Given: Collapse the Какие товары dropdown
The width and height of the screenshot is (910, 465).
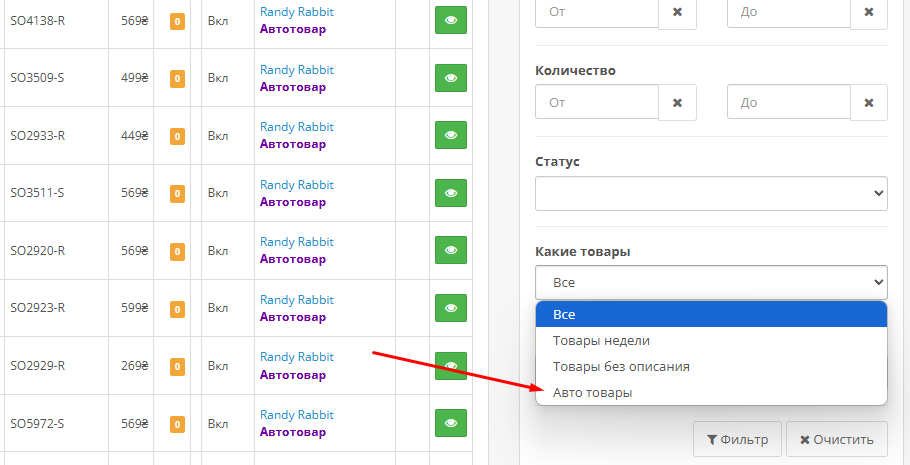Looking at the screenshot, I should point(711,282).
